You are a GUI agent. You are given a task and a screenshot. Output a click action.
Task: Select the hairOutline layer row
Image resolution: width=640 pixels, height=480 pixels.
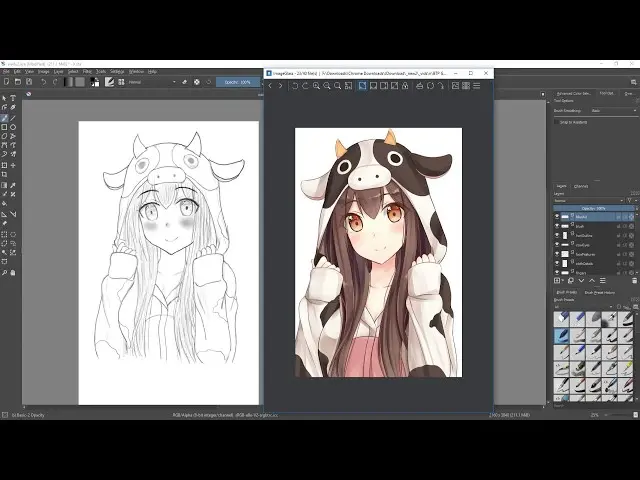[594, 235]
